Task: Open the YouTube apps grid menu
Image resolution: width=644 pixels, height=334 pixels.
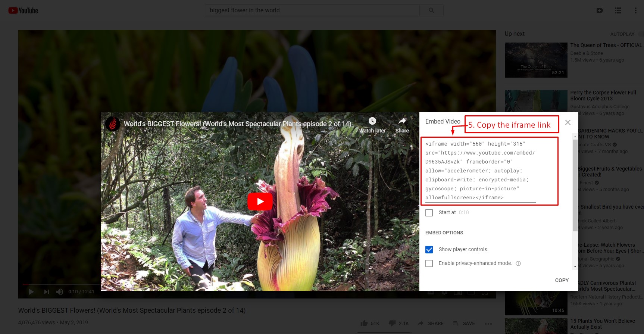Action: pos(618,10)
